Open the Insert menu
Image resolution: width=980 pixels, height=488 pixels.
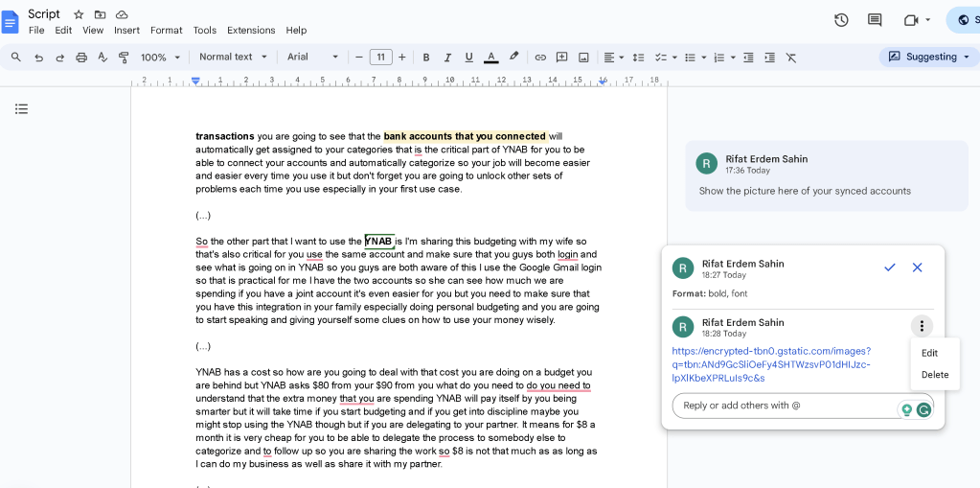126,30
